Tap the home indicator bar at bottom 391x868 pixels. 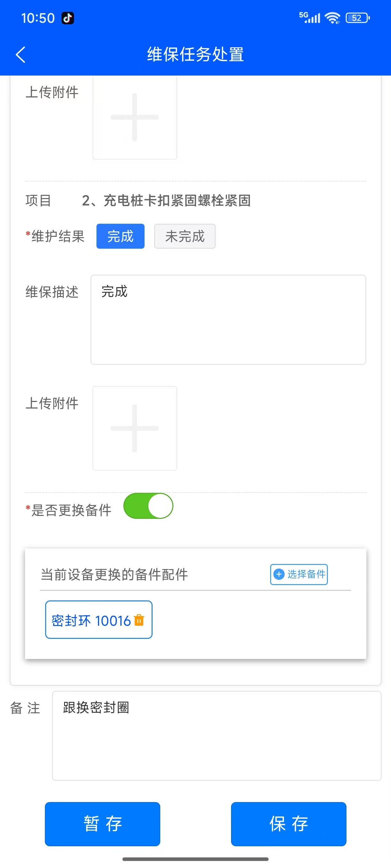(x=195, y=859)
